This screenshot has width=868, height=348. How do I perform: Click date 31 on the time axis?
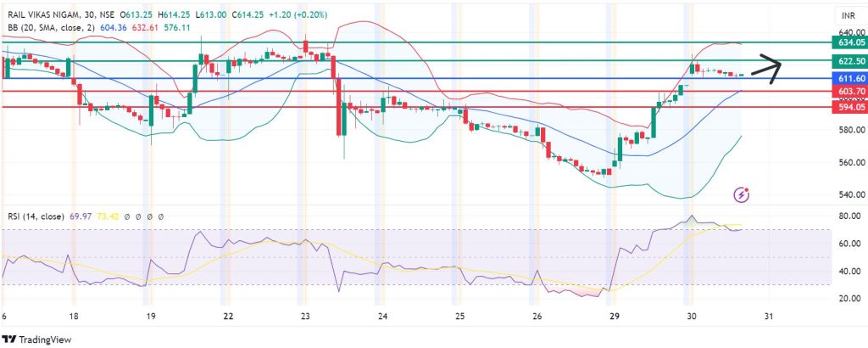768,315
